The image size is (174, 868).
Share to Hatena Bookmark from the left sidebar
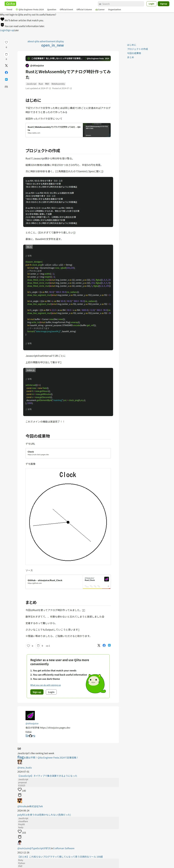coord(6,80)
